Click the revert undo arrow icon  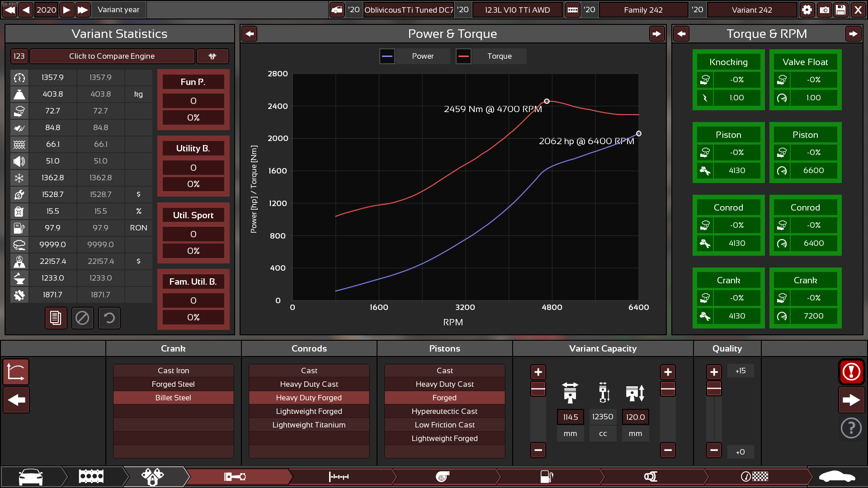tap(109, 318)
